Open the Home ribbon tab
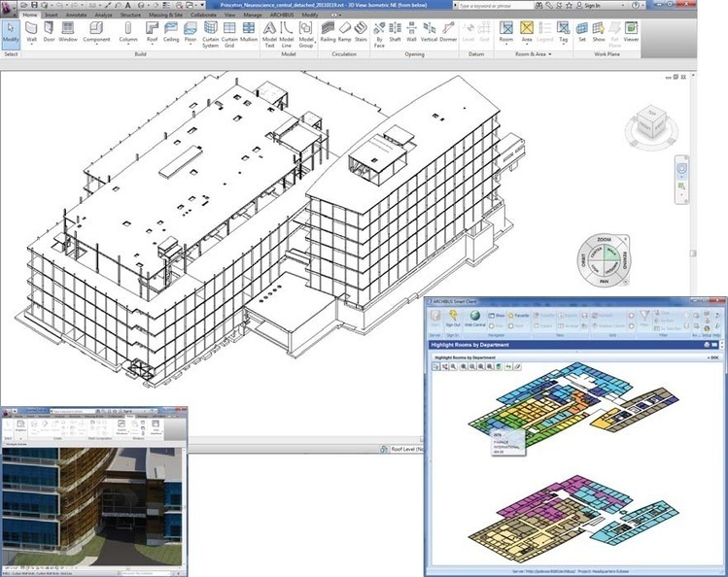Viewport: 728px width, 577px height. point(30,15)
